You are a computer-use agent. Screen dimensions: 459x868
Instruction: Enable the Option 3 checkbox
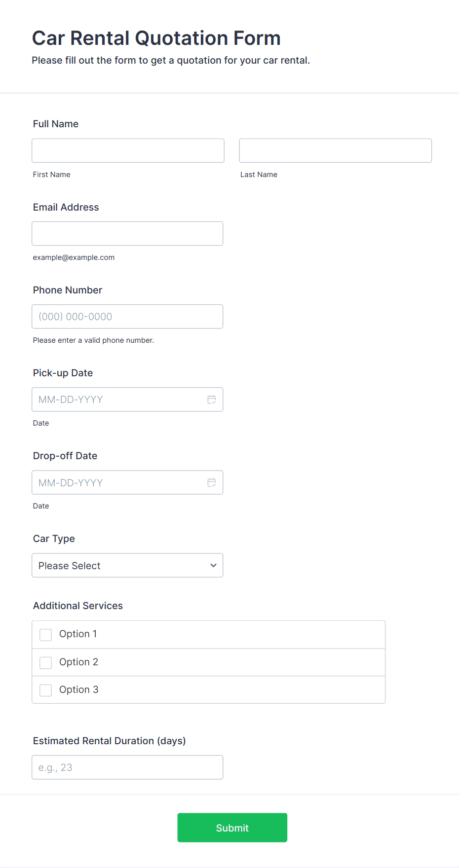(46, 690)
